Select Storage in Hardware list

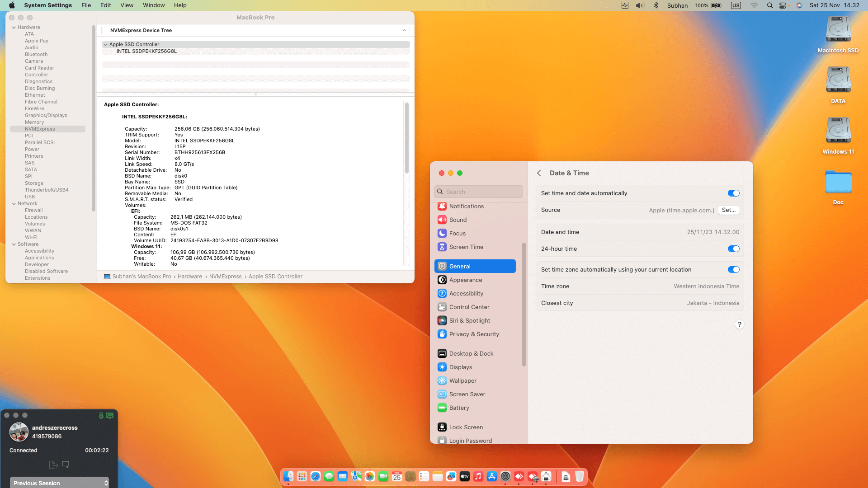tap(34, 183)
